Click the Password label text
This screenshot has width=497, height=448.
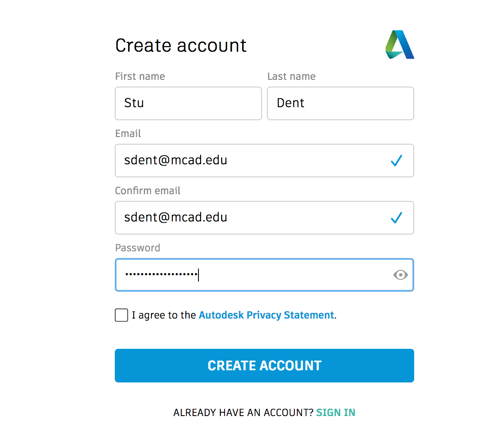[x=137, y=248]
